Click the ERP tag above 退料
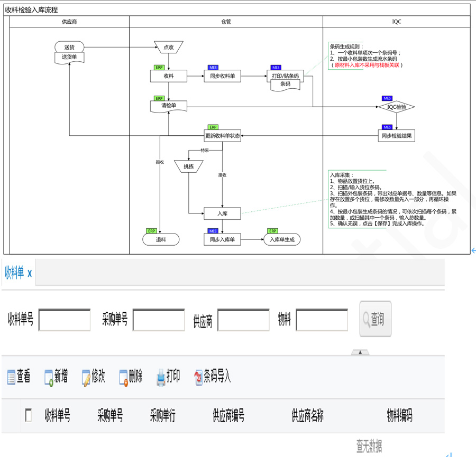 (151, 231)
